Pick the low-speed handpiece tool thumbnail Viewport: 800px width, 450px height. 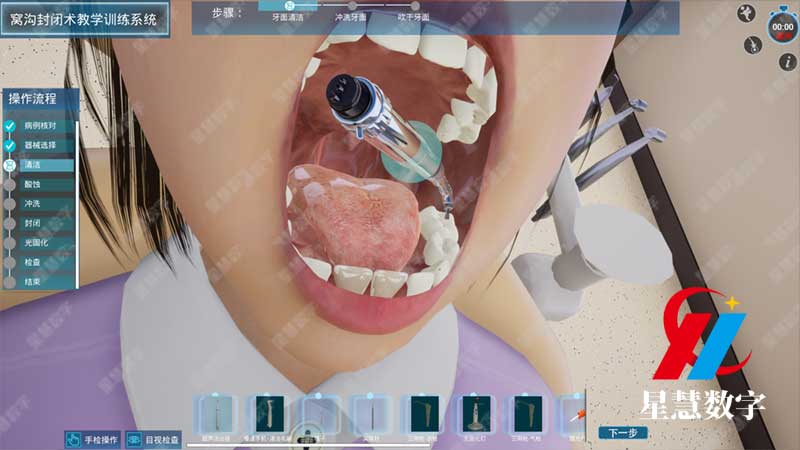point(269,414)
